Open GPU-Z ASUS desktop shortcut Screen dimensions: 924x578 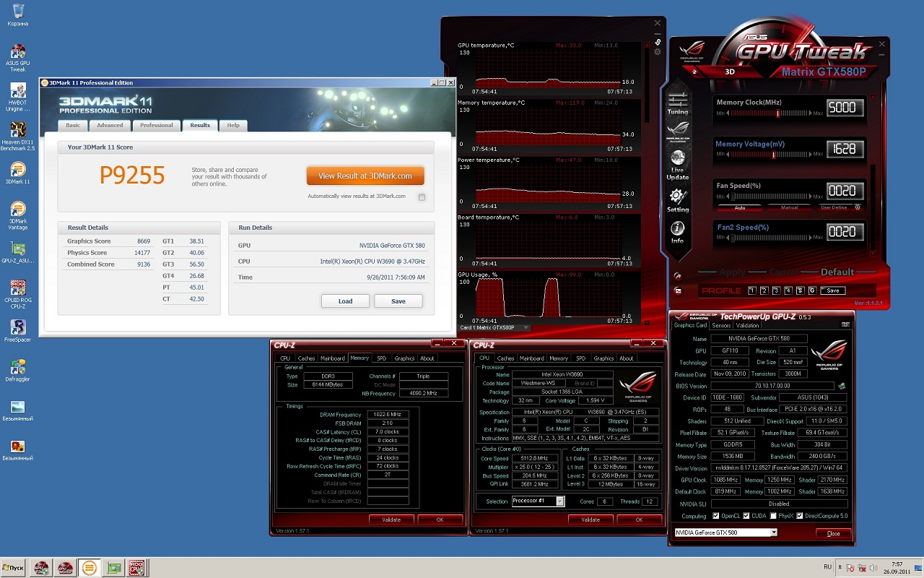click(x=18, y=253)
